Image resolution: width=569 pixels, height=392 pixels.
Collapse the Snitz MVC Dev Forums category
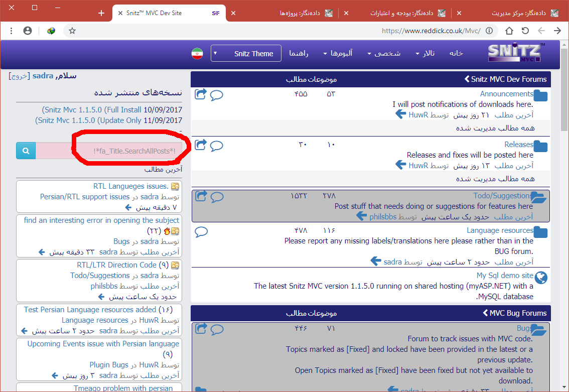click(x=467, y=79)
